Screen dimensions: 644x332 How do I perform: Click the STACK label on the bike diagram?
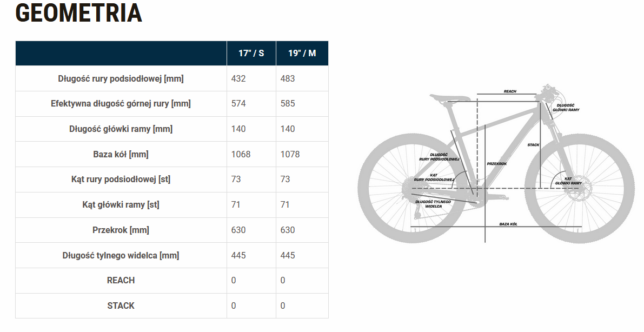tap(533, 145)
